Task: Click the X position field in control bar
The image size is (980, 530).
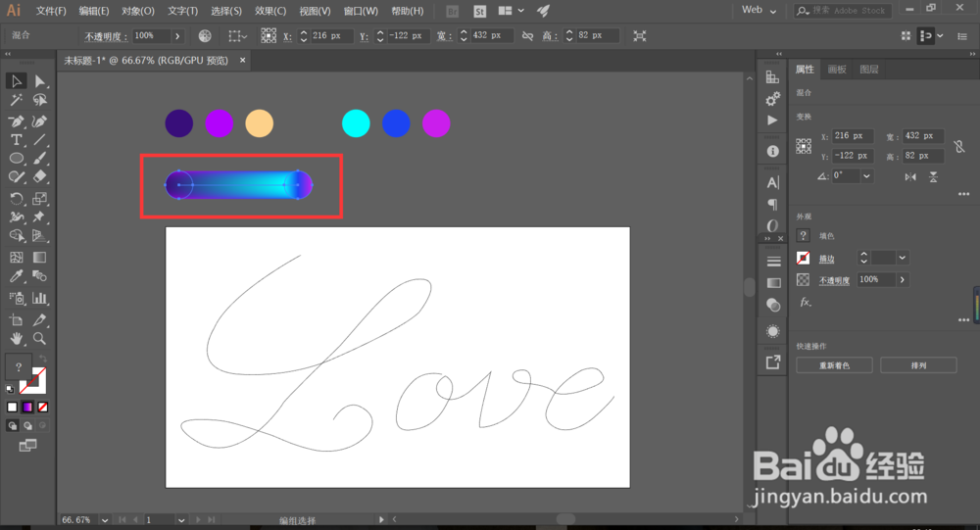Action: (332, 36)
